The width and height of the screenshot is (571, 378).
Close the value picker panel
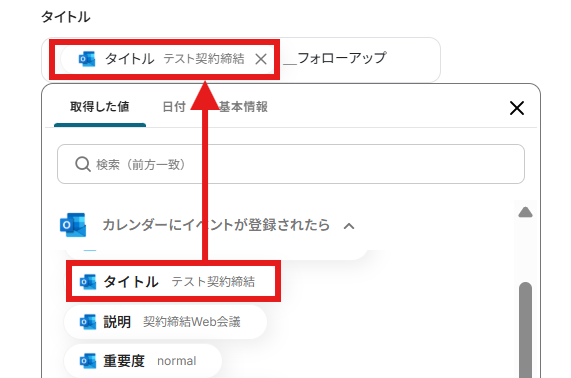click(x=517, y=108)
